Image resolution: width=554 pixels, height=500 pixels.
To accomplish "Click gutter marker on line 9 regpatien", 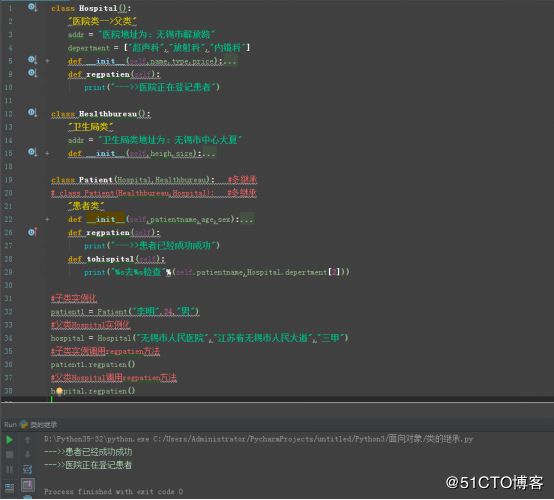I will tap(33, 73).
